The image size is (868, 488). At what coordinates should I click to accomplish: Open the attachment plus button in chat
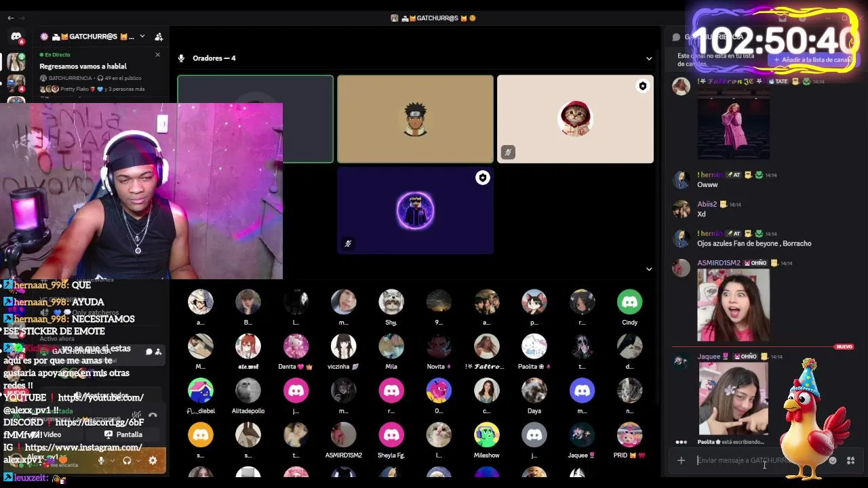[681, 461]
